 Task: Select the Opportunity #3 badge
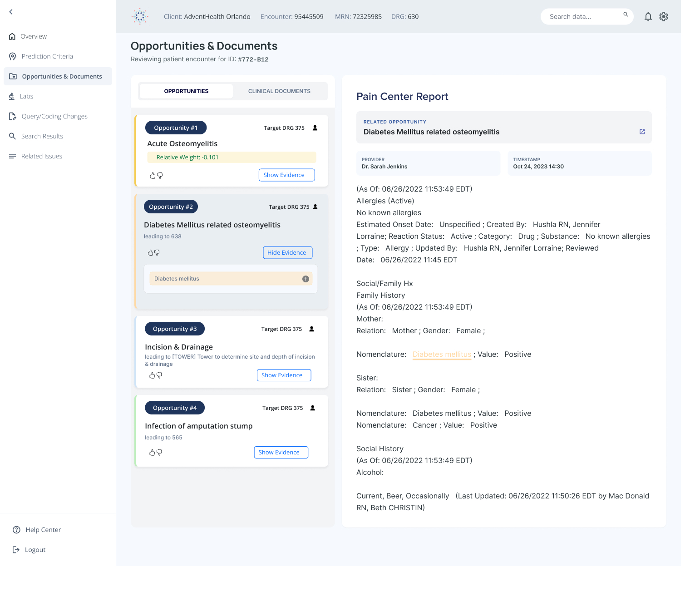(175, 329)
